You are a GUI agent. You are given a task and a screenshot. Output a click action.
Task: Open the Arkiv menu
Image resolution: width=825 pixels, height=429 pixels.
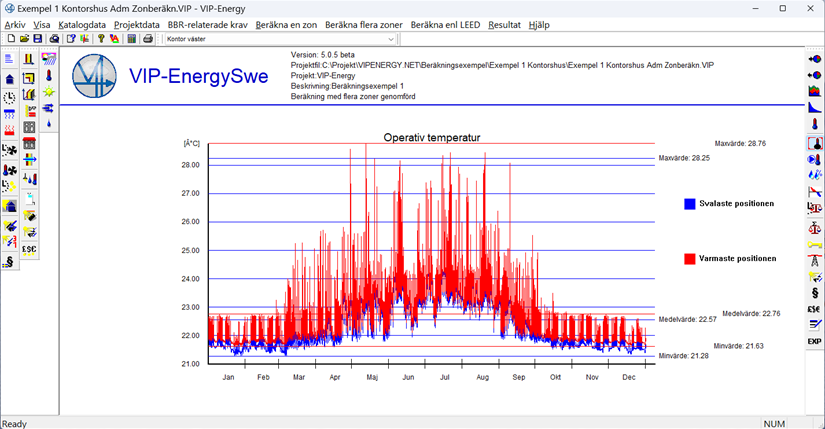15,24
